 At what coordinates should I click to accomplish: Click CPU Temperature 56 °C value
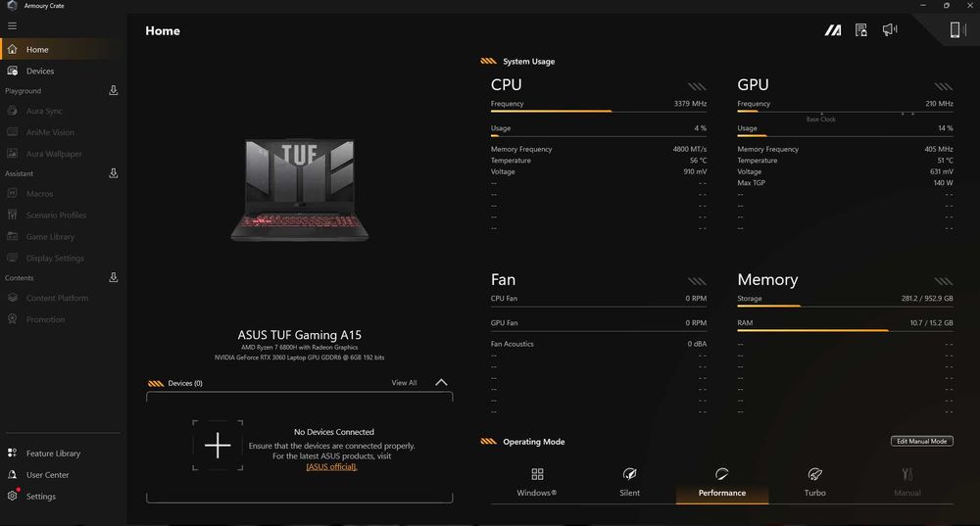point(698,161)
